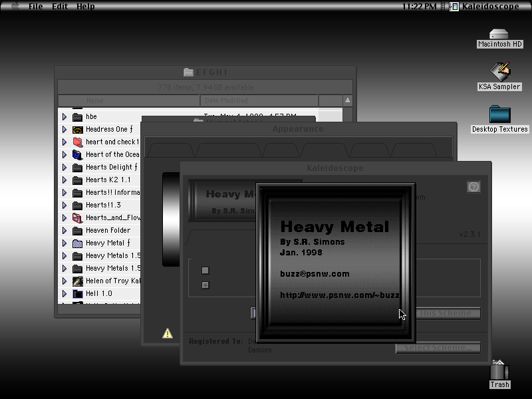Select the Headress One ƒ scheme icon
Viewport: 532px width, 399px height.
[77, 130]
